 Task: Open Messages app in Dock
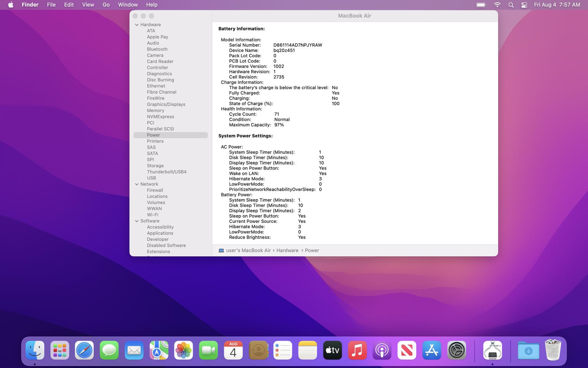[x=109, y=350]
